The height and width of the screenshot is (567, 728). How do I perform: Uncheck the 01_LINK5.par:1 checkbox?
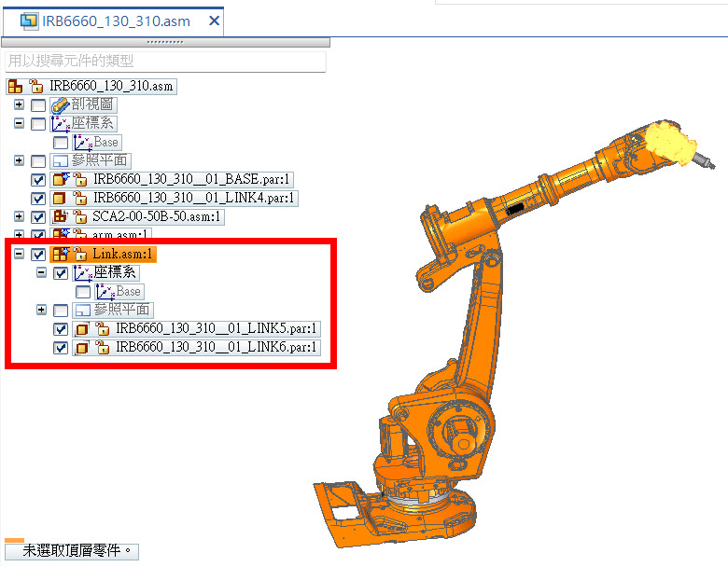[x=61, y=329]
